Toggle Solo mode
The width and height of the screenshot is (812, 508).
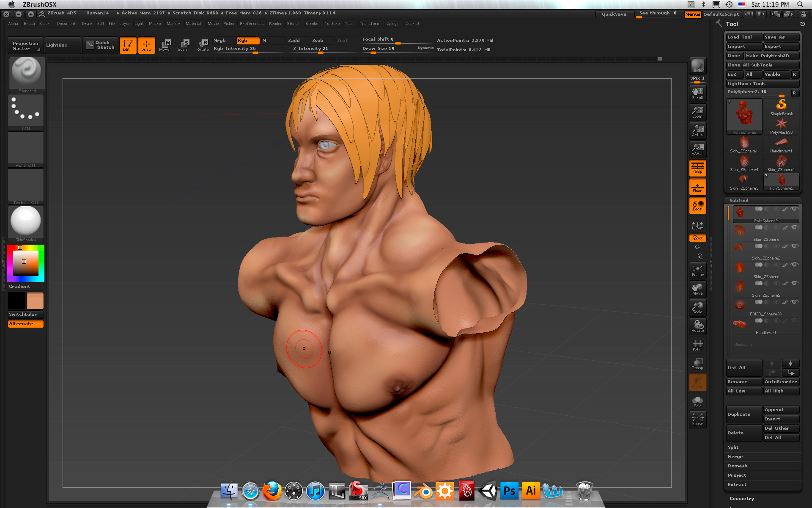(697, 401)
